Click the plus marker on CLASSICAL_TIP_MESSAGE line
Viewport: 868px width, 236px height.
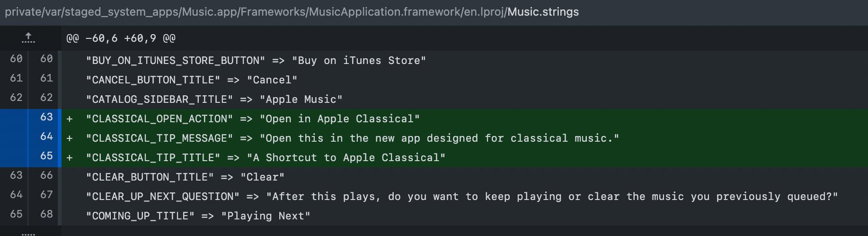click(x=70, y=138)
